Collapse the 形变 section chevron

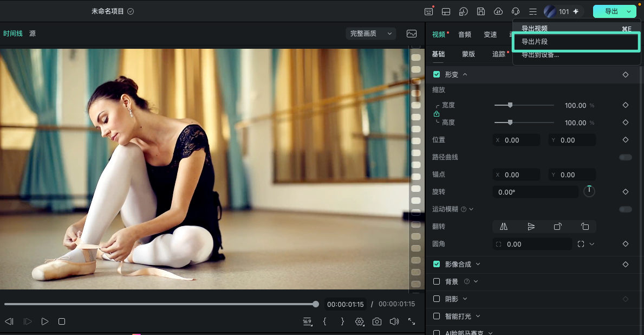point(465,74)
